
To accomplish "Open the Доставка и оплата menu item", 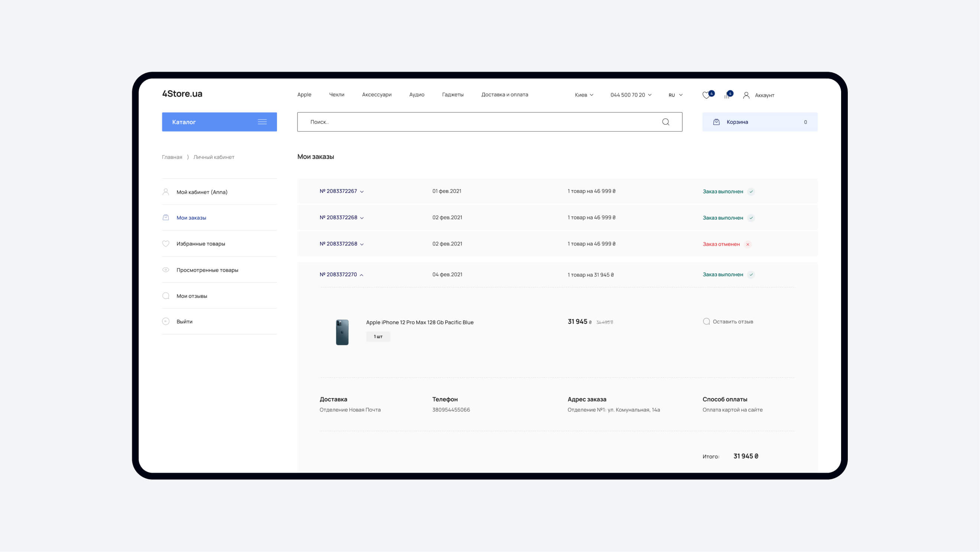I will click(x=504, y=95).
